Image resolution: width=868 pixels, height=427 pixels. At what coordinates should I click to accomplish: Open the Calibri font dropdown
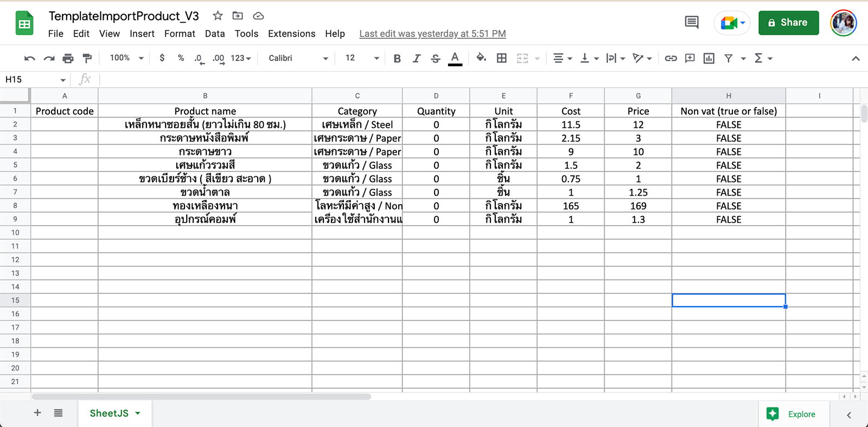tap(298, 59)
